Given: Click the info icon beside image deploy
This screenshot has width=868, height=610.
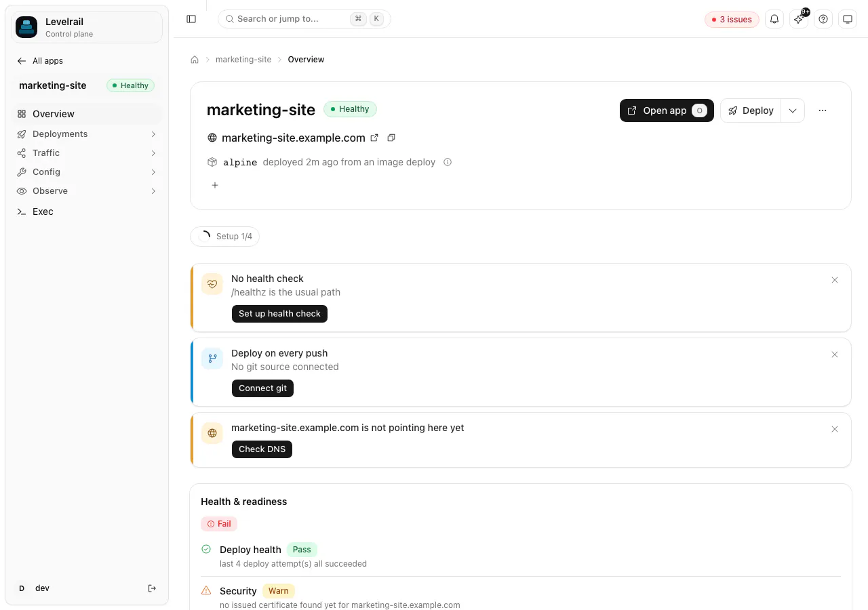Looking at the screenshot, I should coord(448,162).
